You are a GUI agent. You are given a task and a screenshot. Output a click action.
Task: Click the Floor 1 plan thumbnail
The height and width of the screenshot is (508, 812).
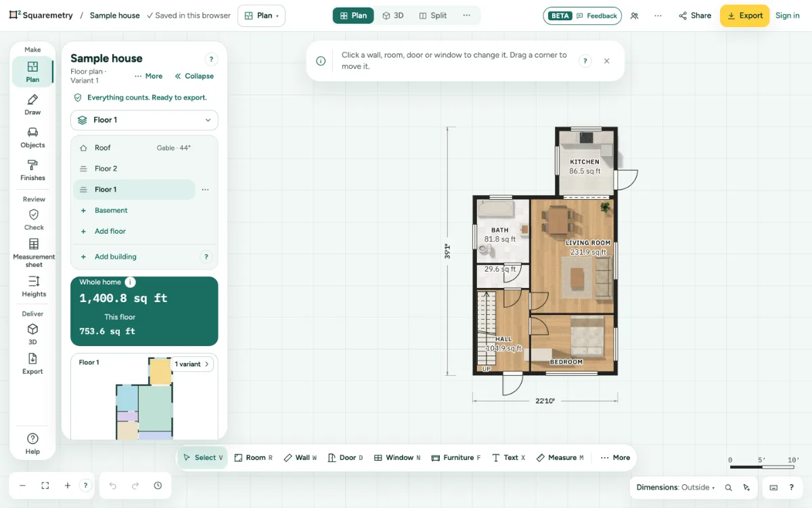click(x=144, y=400)
